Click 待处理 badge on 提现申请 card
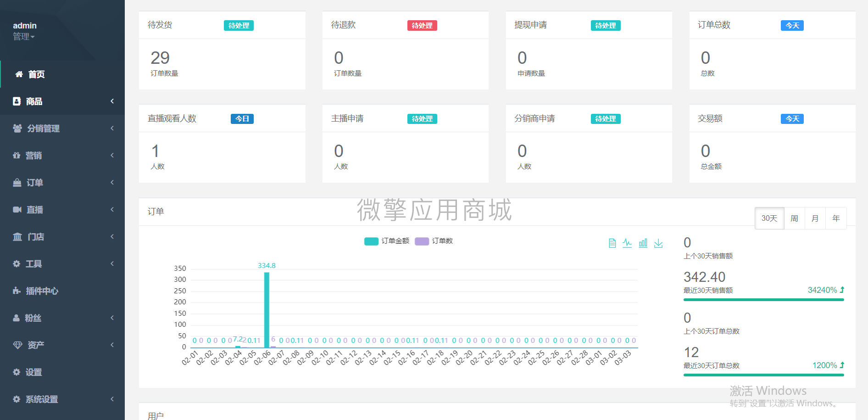This screenshot has height=420, width=868. pos(606,26)
